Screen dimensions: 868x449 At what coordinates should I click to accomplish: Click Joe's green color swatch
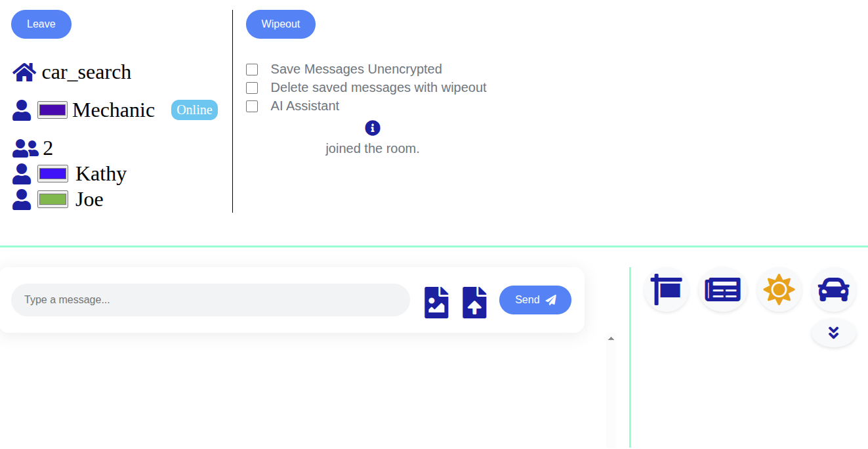[x=52, y=199]
